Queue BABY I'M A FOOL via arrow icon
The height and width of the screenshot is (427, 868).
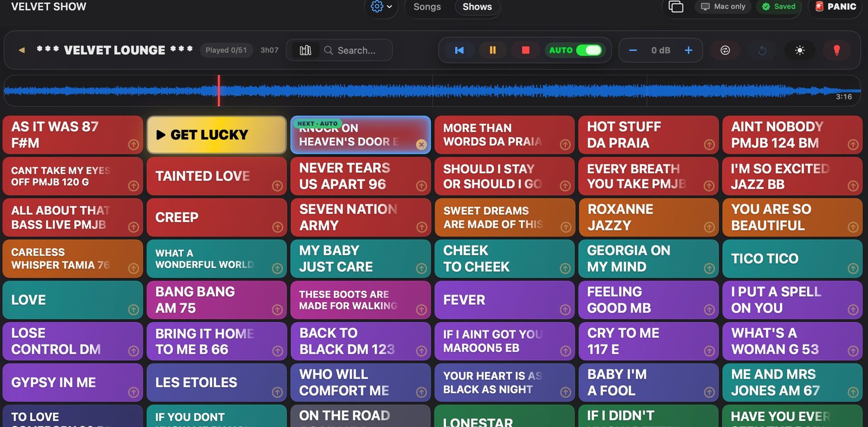709,392
